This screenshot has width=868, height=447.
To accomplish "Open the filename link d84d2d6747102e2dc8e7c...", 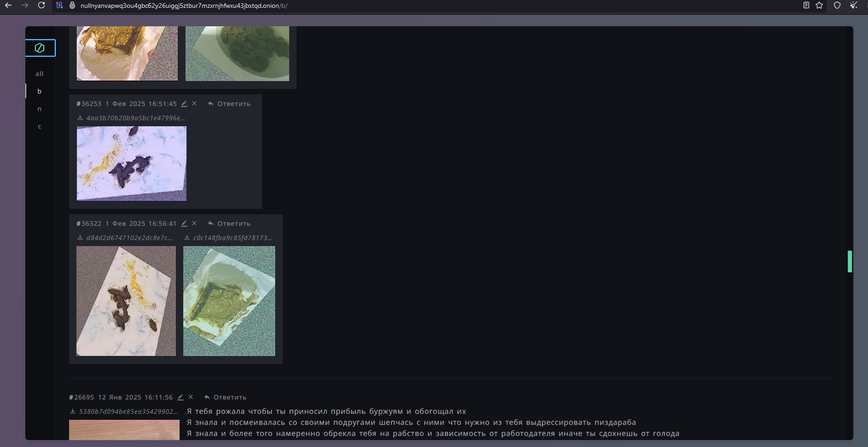I will (129, 238).
